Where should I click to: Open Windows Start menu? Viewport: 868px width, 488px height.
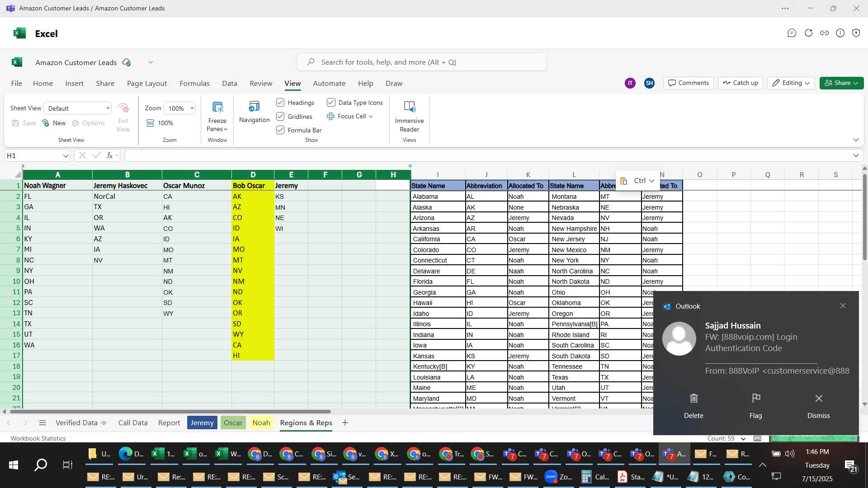[x=14, y=465]
